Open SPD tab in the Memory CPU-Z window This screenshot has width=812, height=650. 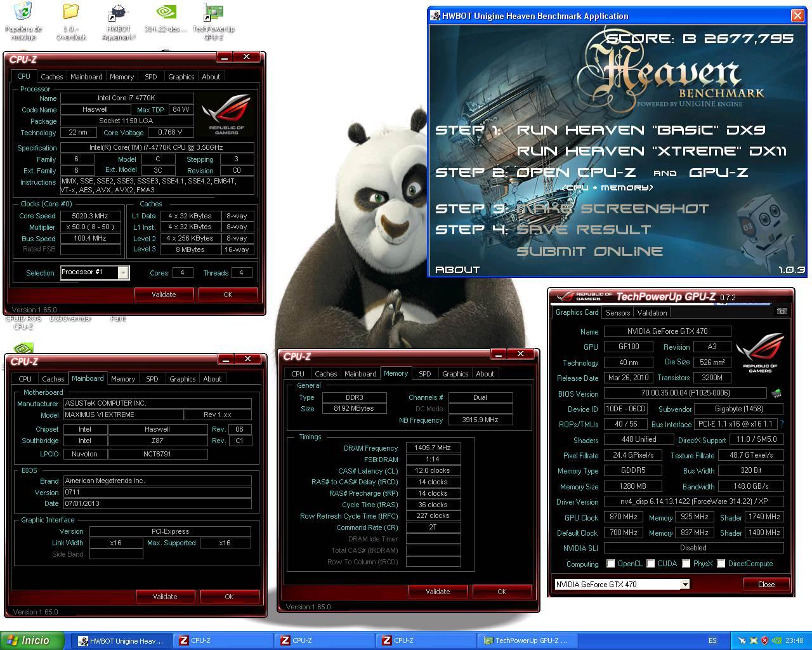425,374
